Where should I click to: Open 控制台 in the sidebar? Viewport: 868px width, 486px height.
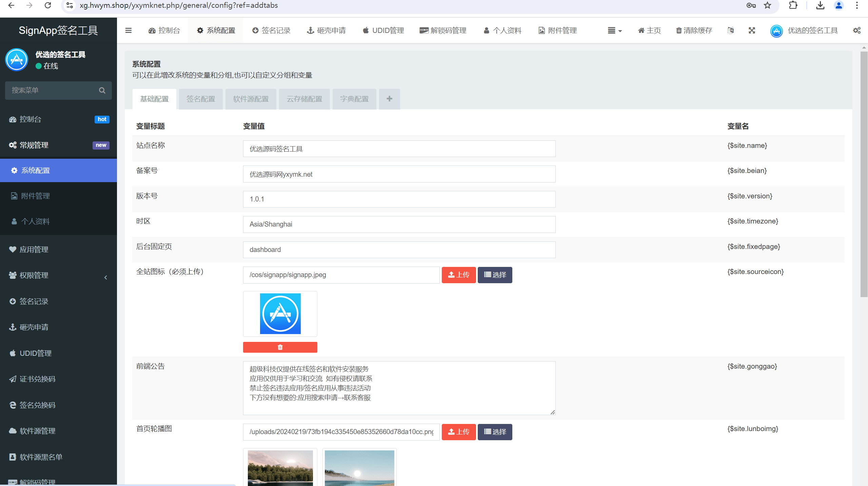[x=58, y=119]
